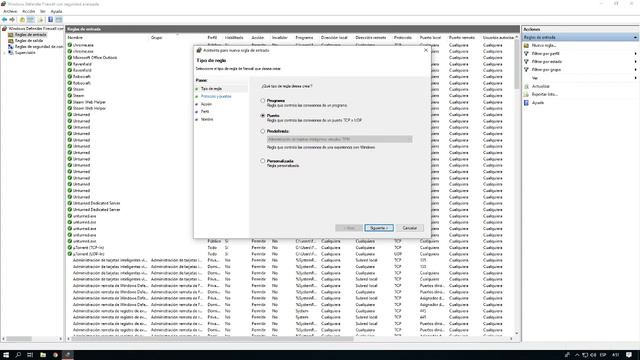Screen dimensions: 640x360
Task: Click the Cancelar button in wizard
Action: [410, 228]
